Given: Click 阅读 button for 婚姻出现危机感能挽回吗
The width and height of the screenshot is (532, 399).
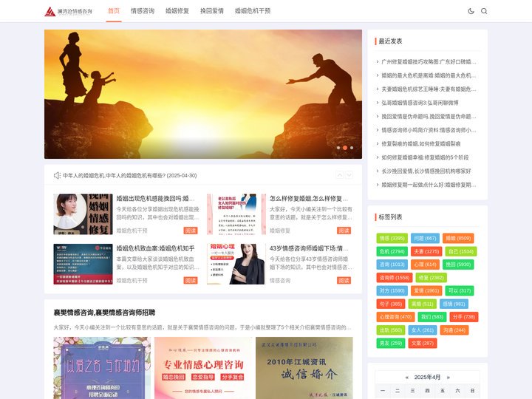Looking at the screenshot, I should pyautogui.click(x=191, y=231).
